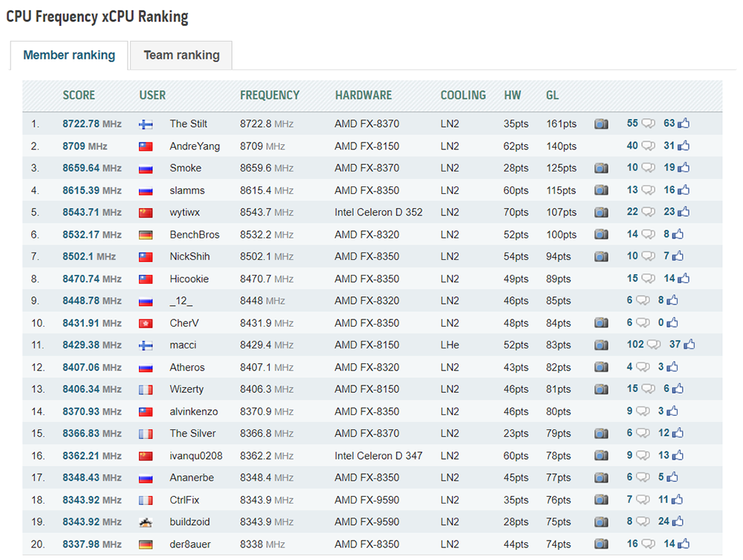Click the Hong Kong flag next to CherV
The image size is (743, 560).
click(x=146, y=324)
